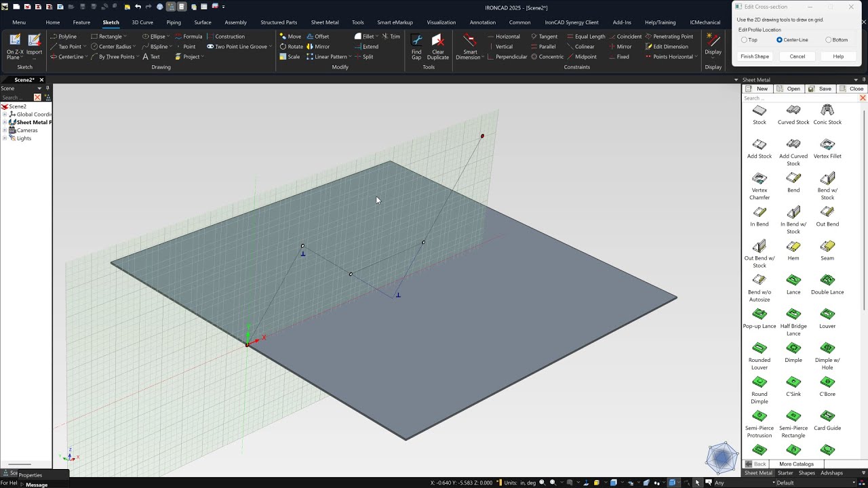
Task: Apply the Tangent constraint
Action: point(544,37)
